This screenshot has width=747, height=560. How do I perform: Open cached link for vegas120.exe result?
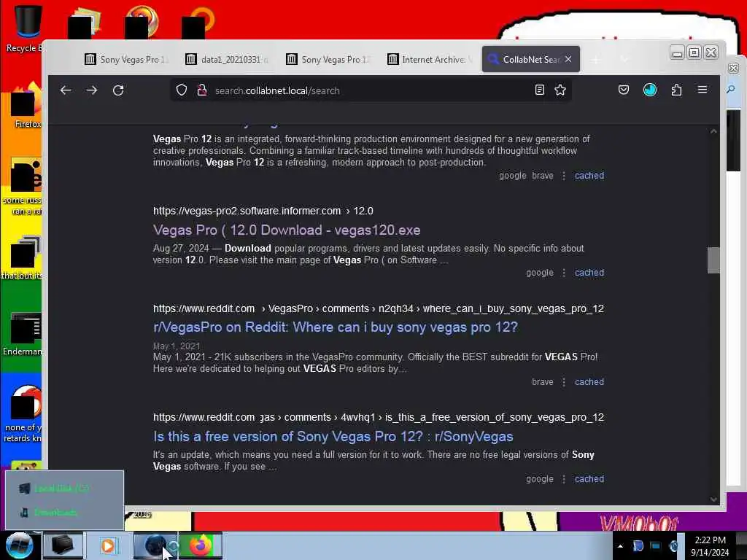coord(589,273)
